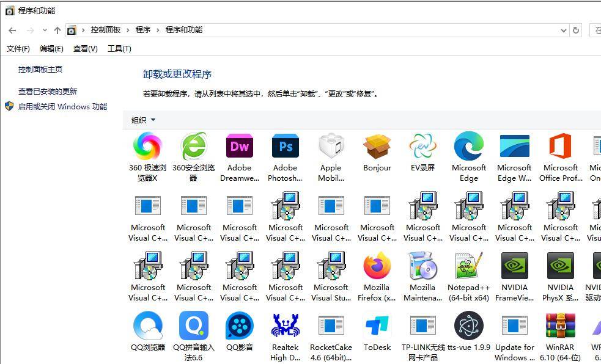Screen dimensions: 601x364
Task: Select the 360 极速浏览器X program icon
Action: (147, 147)
